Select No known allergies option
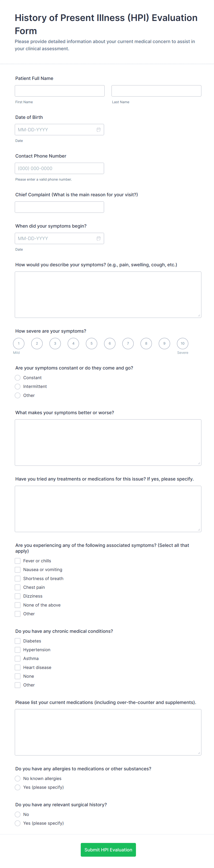Screen dimensions: 214x868 pos(18,778)
